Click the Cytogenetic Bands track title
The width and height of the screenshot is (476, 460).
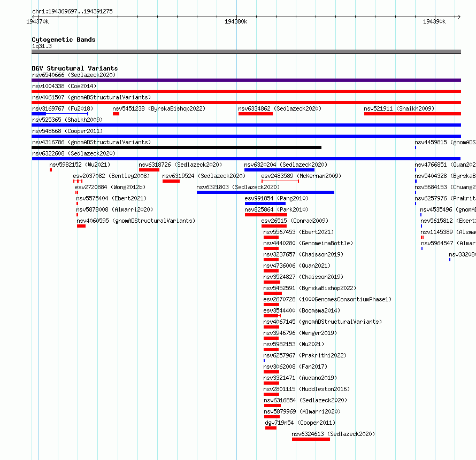64,40
